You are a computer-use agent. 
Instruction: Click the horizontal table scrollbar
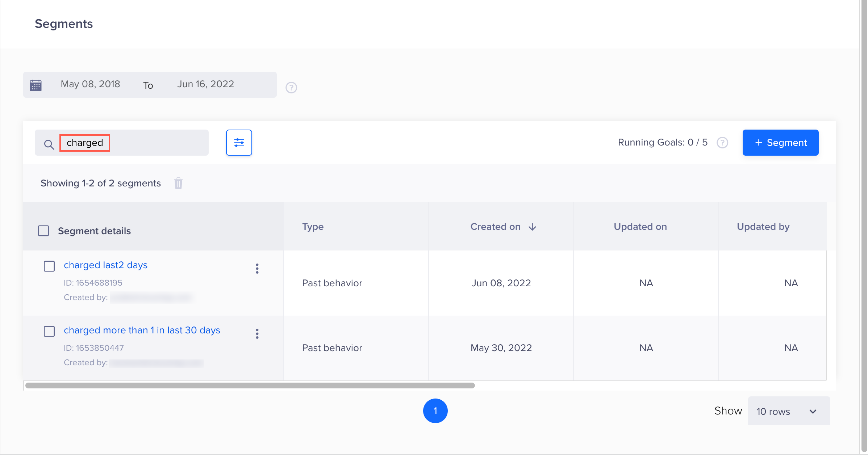250,386
